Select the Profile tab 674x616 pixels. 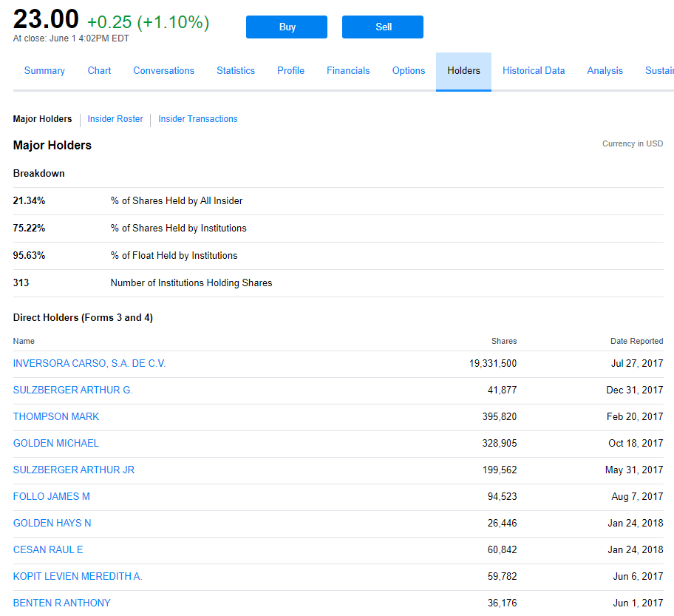290,70
